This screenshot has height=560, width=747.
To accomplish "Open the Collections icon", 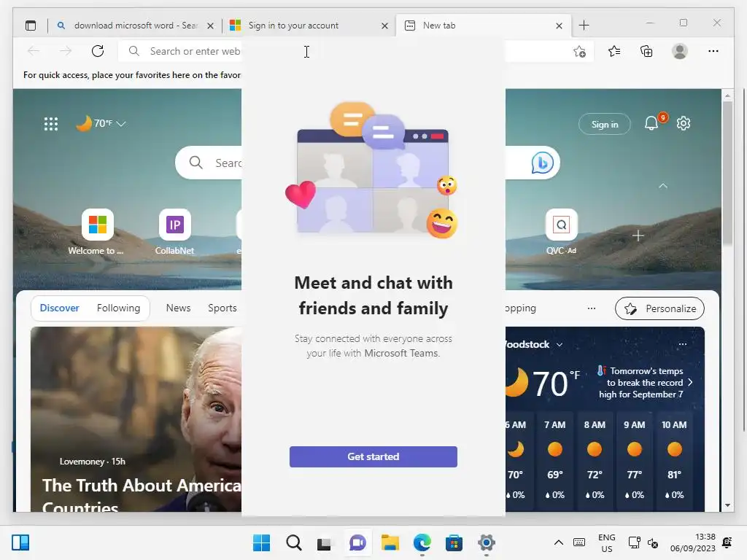I will coord(646,51).
